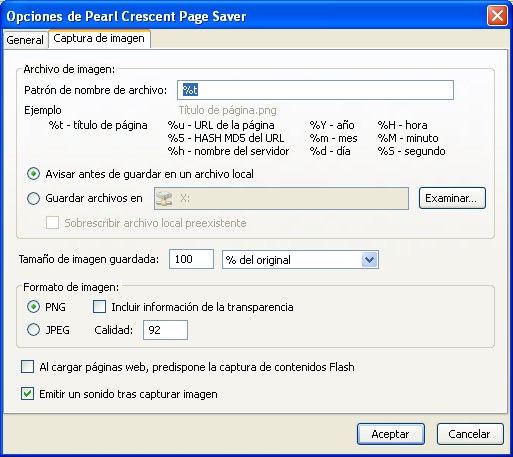
Task: Click the 'Patrón de nombre de archivo:' label
Action: pyautogui.click(x=95, y=90)
